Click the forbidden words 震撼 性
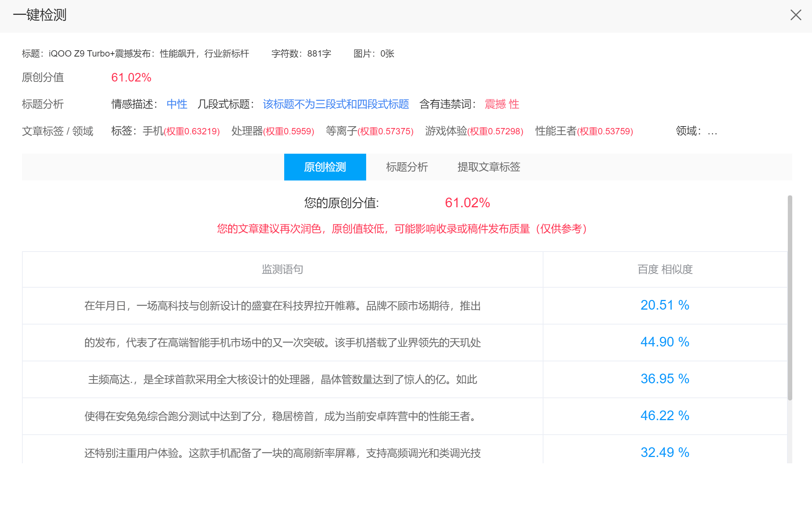812x505 pixels. coord(502,104)
